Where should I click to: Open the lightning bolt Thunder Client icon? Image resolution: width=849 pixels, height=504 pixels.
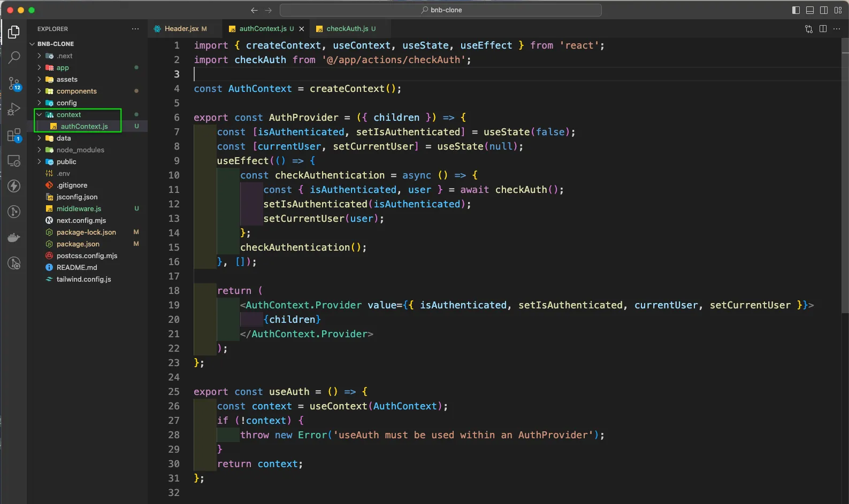pos(14,186)
